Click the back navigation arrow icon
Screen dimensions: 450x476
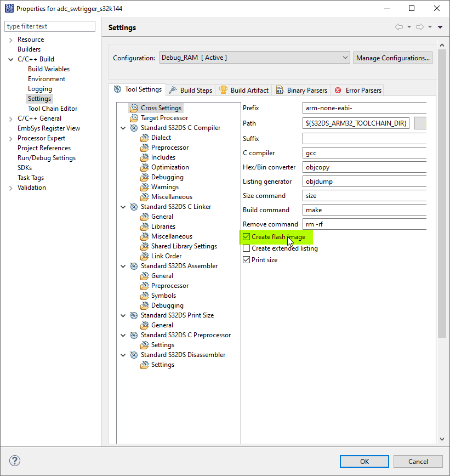point(398,27)
